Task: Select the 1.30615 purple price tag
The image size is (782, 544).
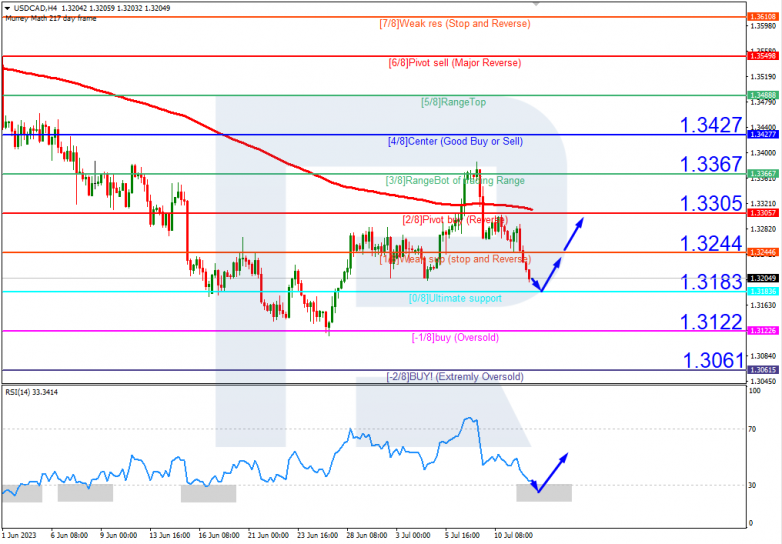Action: (x=763, y=370)
